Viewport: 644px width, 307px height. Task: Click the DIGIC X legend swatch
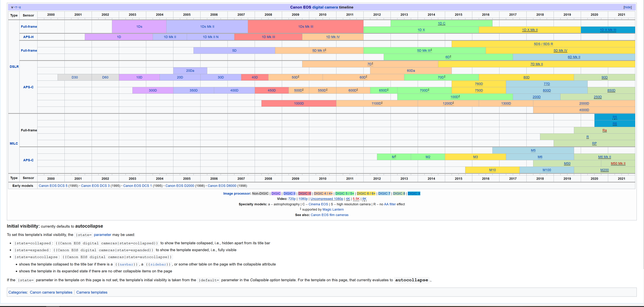point(414,193)
